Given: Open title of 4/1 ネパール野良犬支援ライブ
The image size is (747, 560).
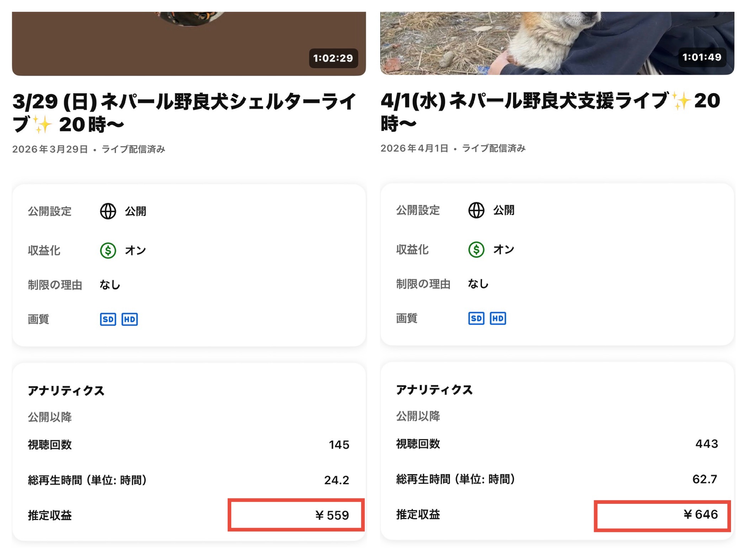Looking at the screenshot, I should tap(550, 112).
